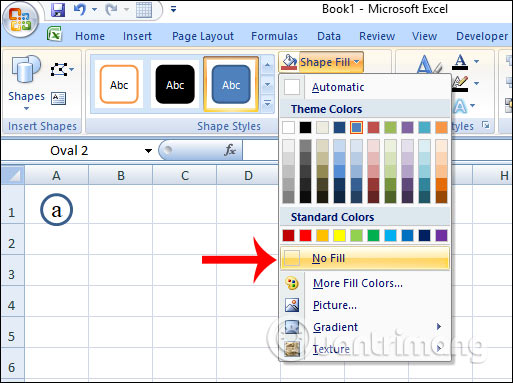Pick green standard color swatch
The height and width of the screenshot is (383, 513).
click(373, 235)
